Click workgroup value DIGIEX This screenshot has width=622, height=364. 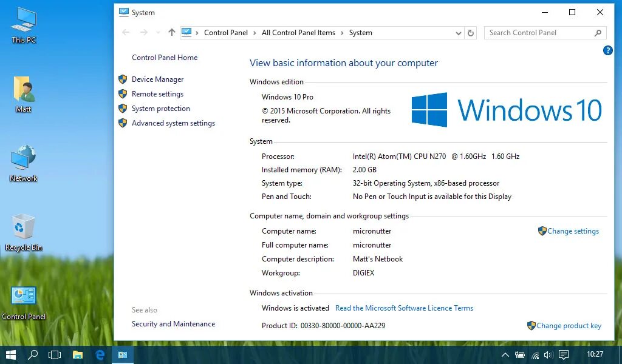point(363,273)
